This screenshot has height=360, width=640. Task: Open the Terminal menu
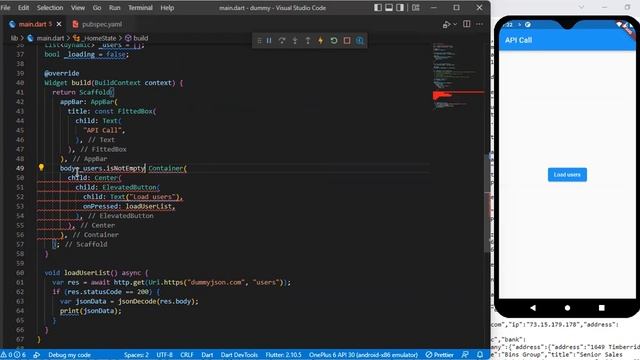(140, 8)
